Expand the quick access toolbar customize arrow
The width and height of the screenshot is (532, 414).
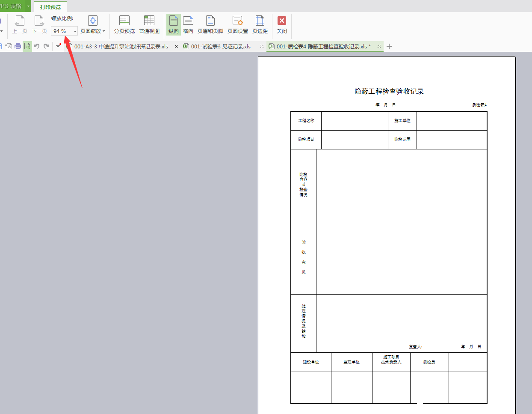(x=58, y=46)
